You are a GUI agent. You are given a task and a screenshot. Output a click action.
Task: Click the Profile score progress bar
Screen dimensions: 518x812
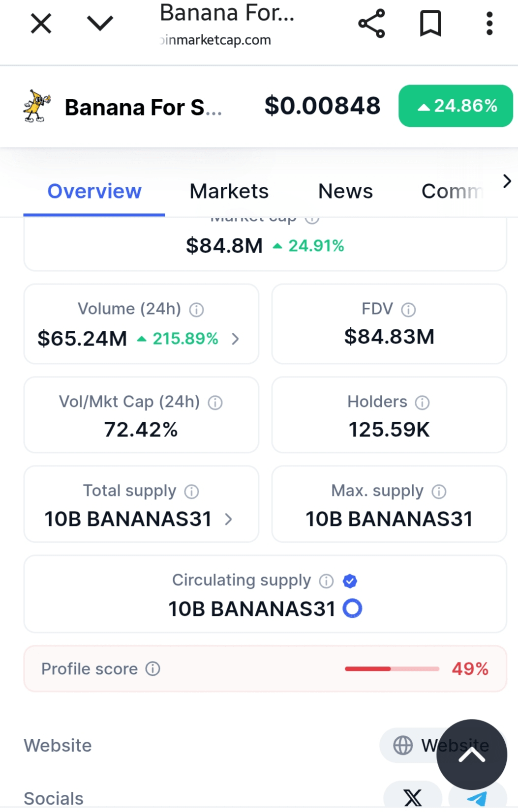392,669
